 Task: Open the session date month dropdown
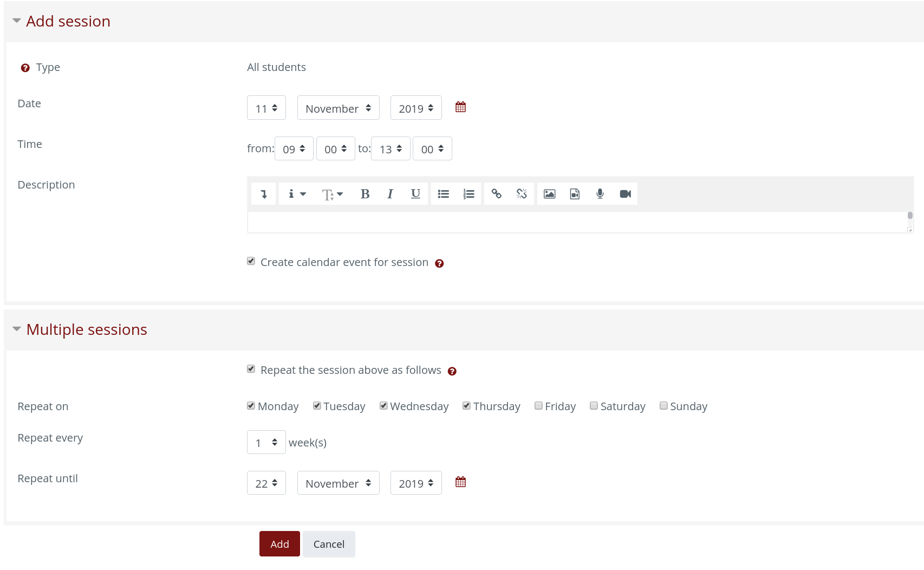338,108
